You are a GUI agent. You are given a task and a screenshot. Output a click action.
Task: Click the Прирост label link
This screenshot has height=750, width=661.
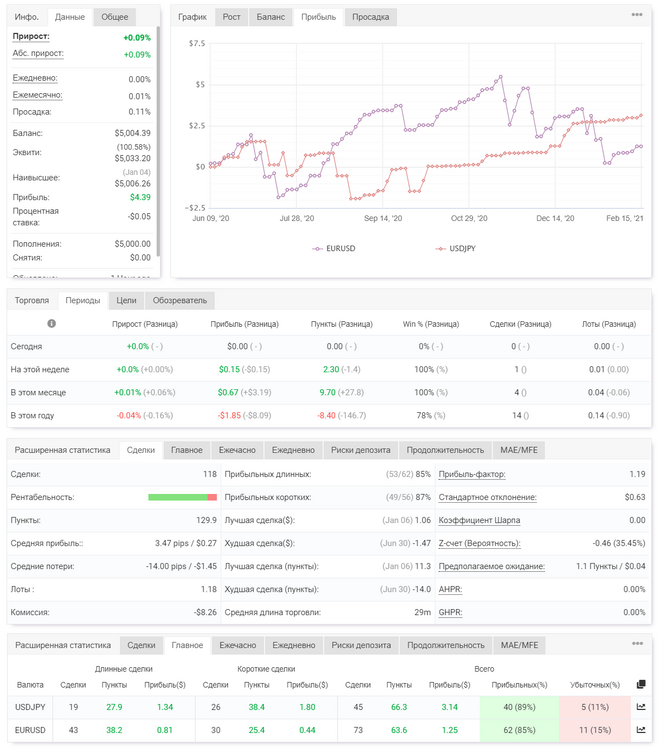coord(31,36)
